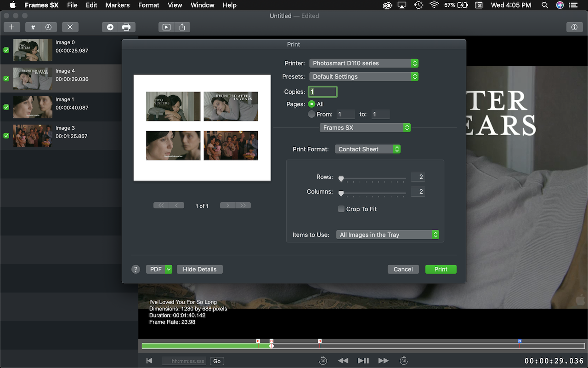Go to last preview page
The image size is (588, 368).
[x=243, y=206]
